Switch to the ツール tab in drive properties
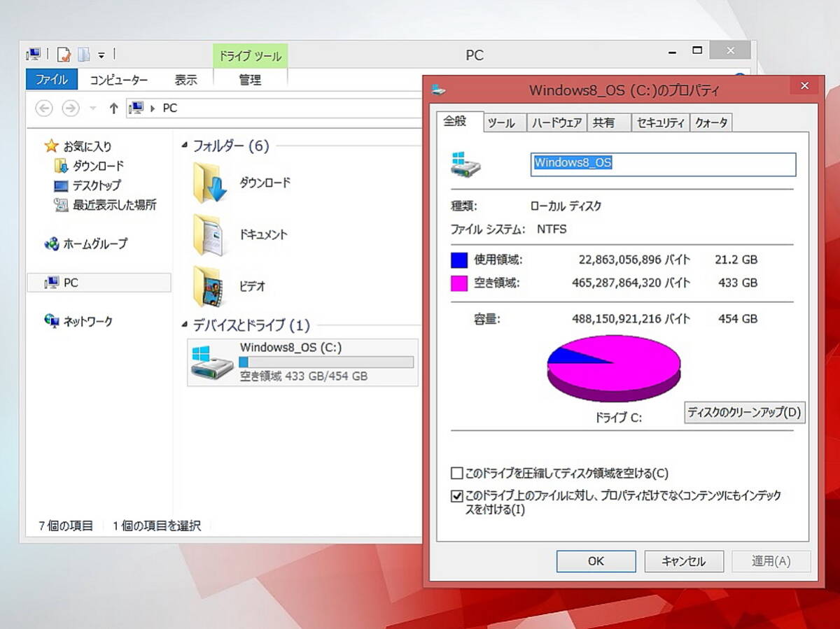 pos(503,122)
